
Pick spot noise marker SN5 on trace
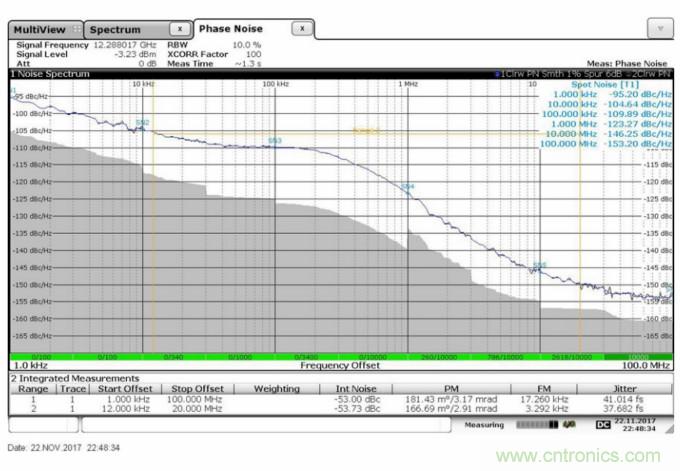pos(540,265)
